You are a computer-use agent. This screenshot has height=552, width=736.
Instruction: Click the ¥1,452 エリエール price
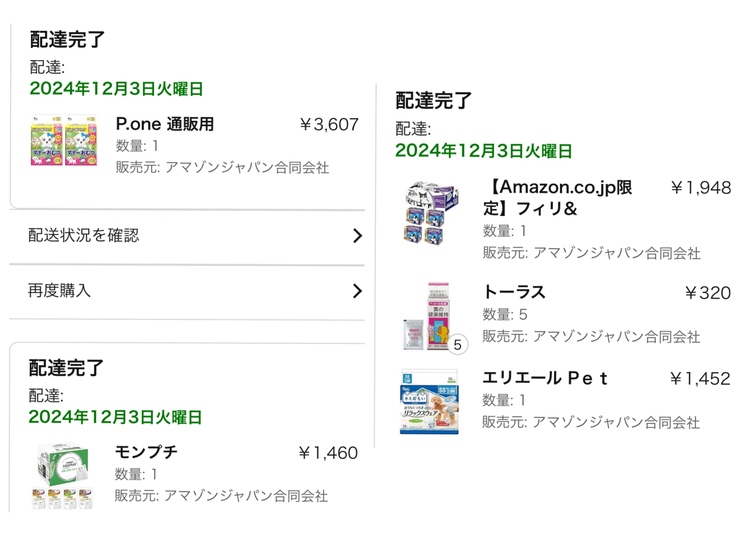tap(700, 379)
